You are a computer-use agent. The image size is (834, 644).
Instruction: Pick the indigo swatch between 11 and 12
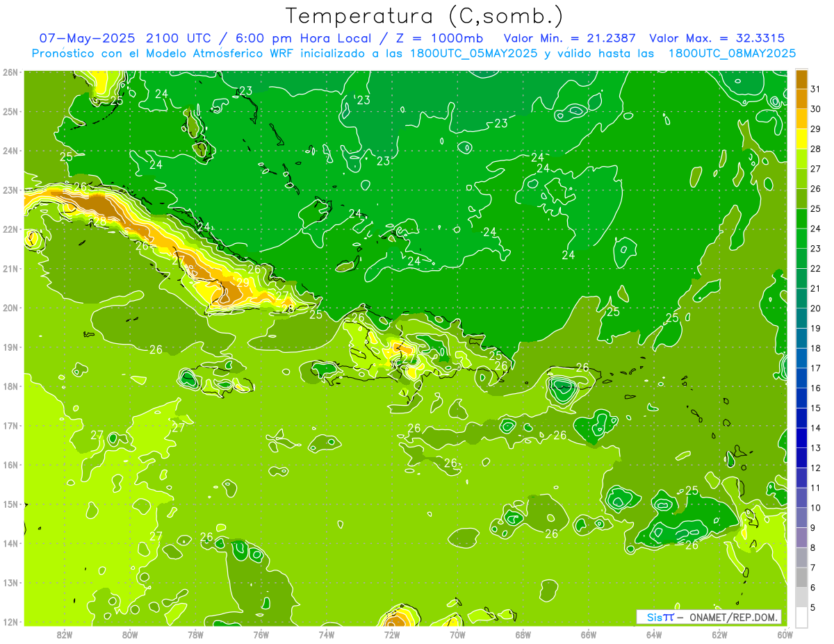click(801, 477)
